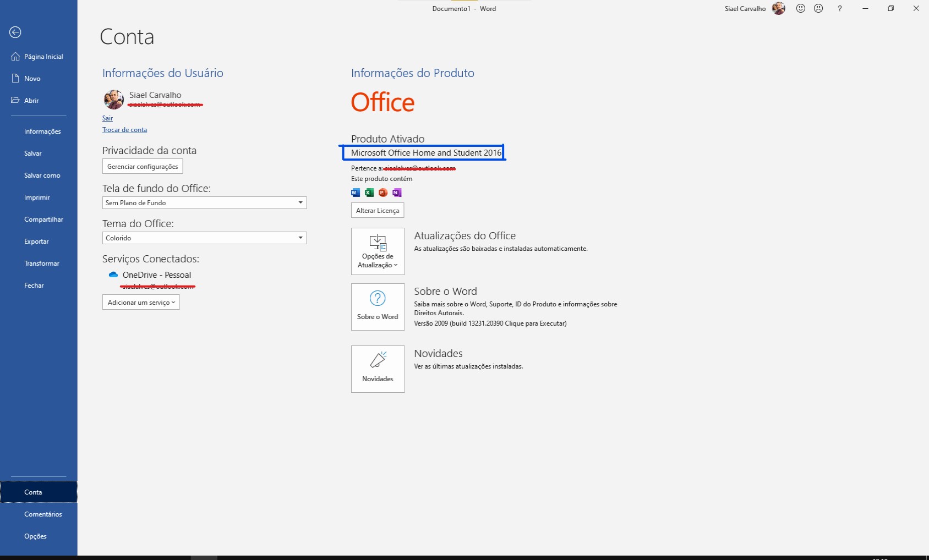
Task: Click the Gerenciar configurações button
Action: coord(143,167)
